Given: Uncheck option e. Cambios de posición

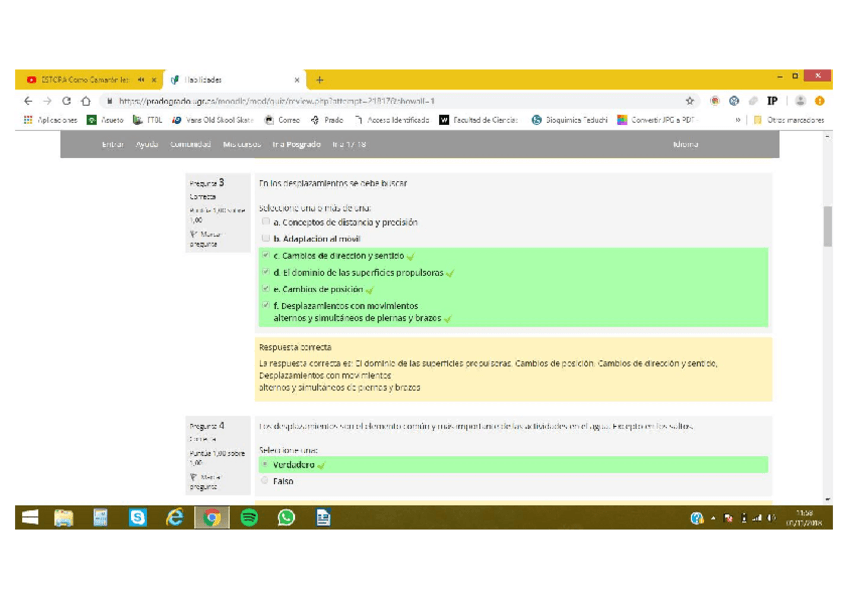Looking at the screenshot, I should coord(266,289).
